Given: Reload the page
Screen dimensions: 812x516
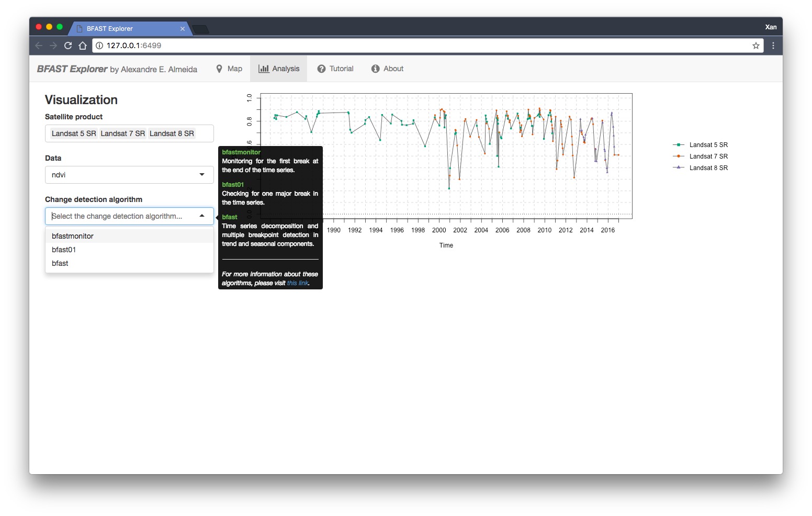Looking at the screenshot, I should [68, 46].
